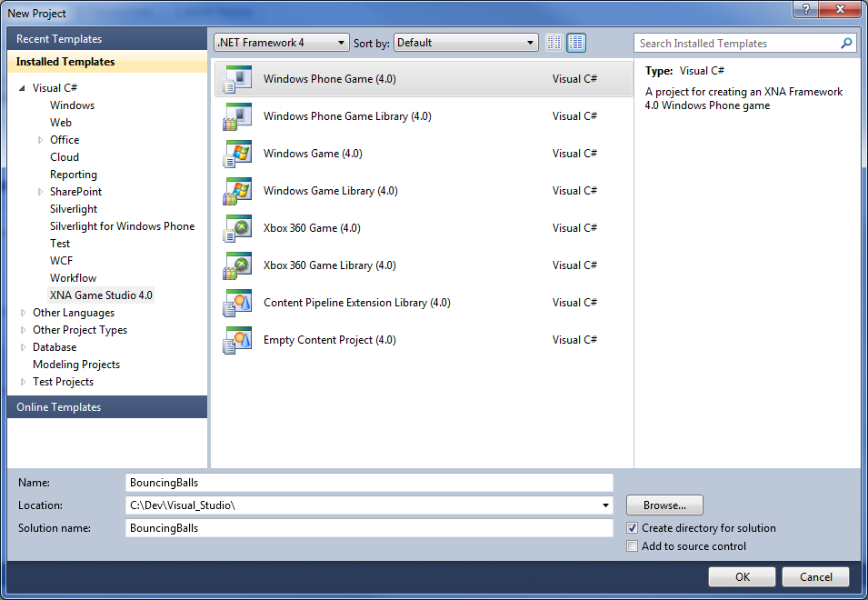Click the Location path combo box
Image resolution: width=868 pixels, height=600 pixels.
tap(369, 505)
